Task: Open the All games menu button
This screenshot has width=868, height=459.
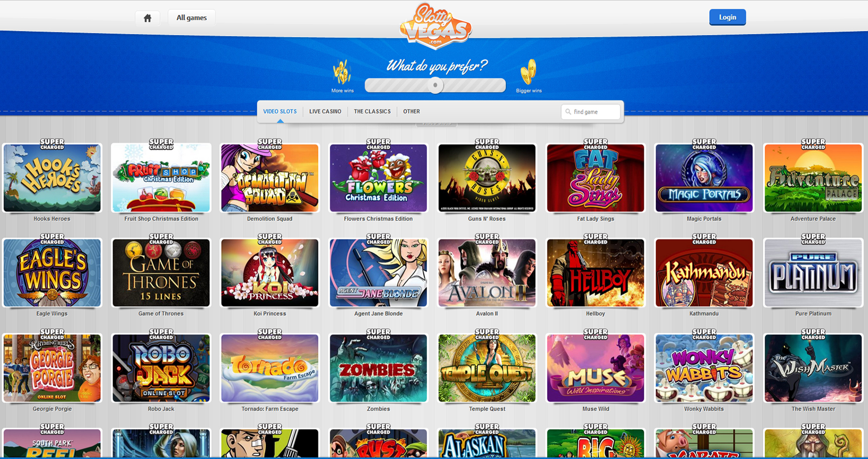Action: tap(191, 18)
